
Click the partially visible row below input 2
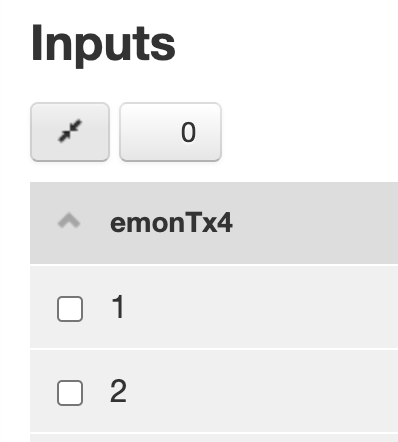tap(214, 438)
